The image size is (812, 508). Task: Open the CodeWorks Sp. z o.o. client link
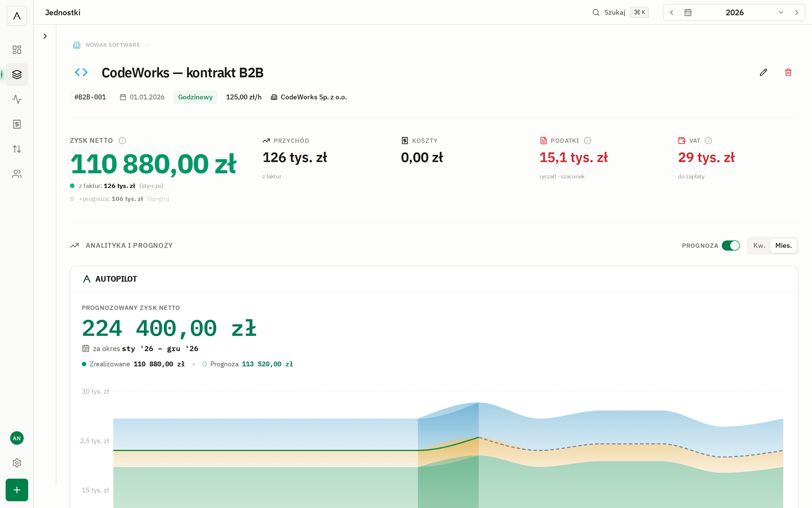309,97
